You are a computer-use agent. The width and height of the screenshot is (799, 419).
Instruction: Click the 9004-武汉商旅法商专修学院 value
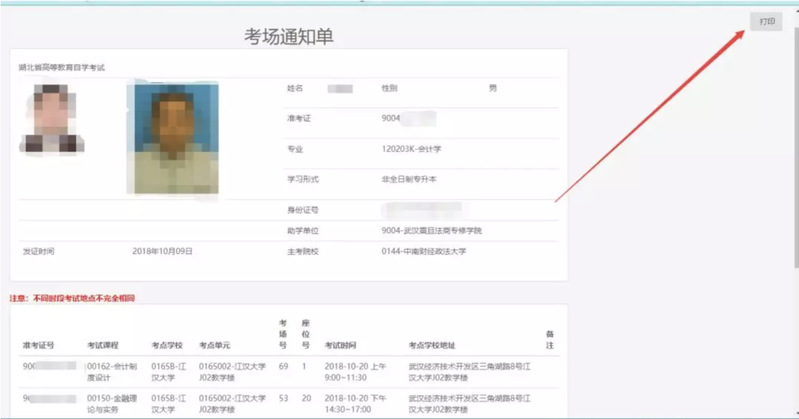tap(431, 230)
